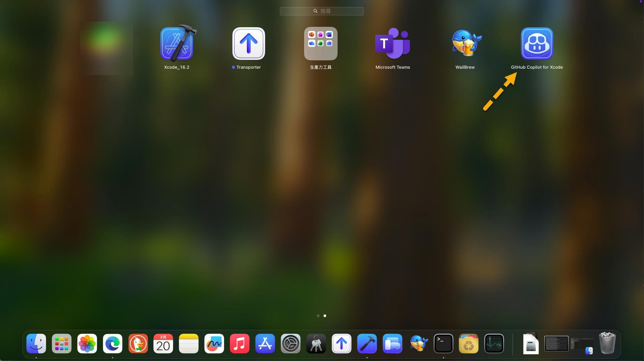Launch Xcode_16.2 from Launchpad

[177, 44]
